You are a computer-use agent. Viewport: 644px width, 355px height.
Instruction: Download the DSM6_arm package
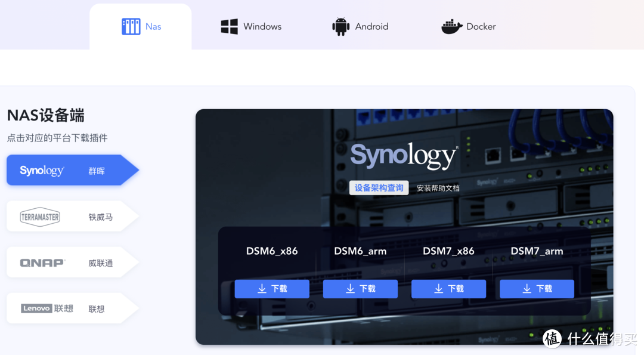click(360, 289)
